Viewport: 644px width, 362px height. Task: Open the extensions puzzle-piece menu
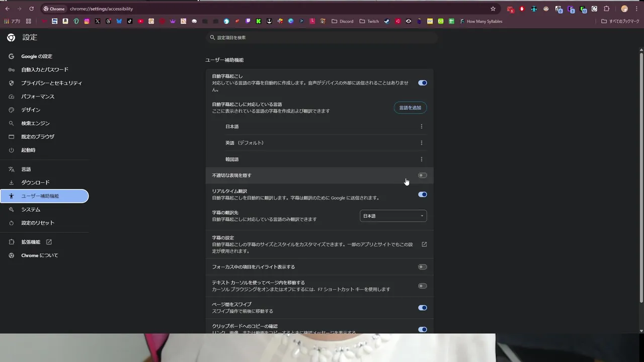click(x=607, y=9)
